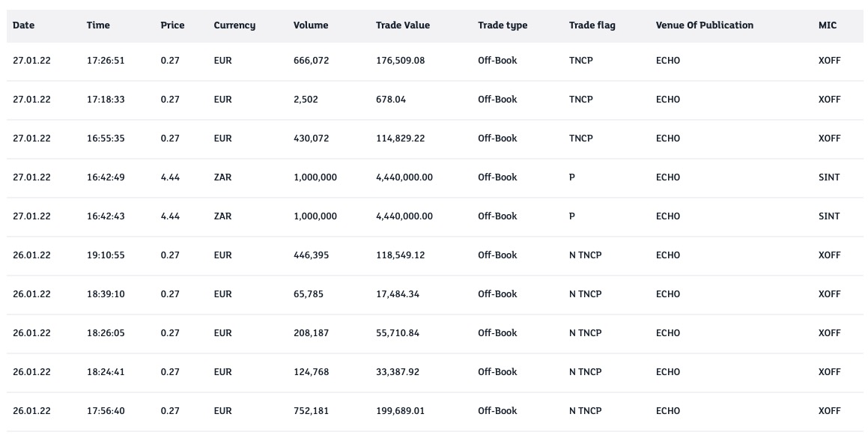Click the 124,768 volume cell
The image size is (868, 435).
(311, 372)
